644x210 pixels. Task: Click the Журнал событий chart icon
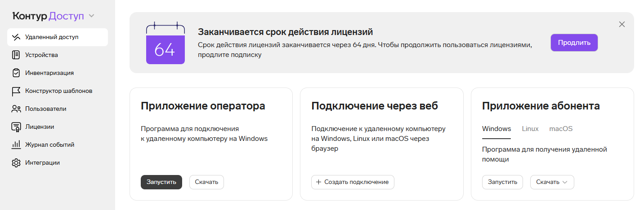click(16, 144)
